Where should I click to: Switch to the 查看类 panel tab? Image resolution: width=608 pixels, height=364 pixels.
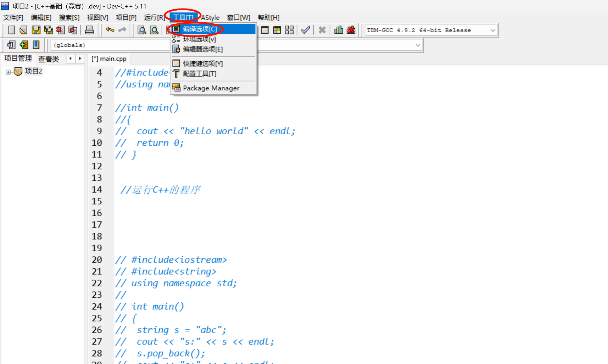click(49, 59)
